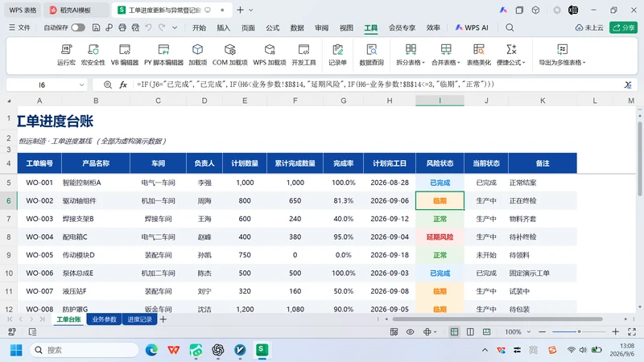Undo the last action
The height and width of the screenshot is (362, 644).
149,27
